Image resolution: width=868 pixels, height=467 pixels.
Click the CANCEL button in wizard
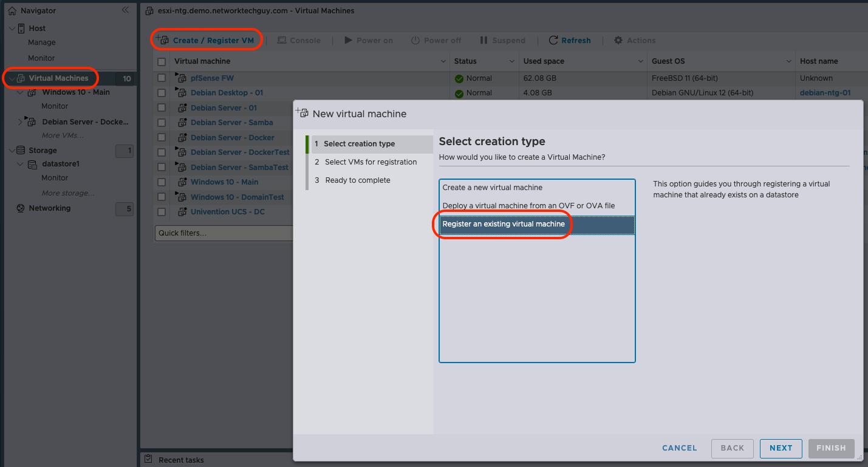coord(680,448)
